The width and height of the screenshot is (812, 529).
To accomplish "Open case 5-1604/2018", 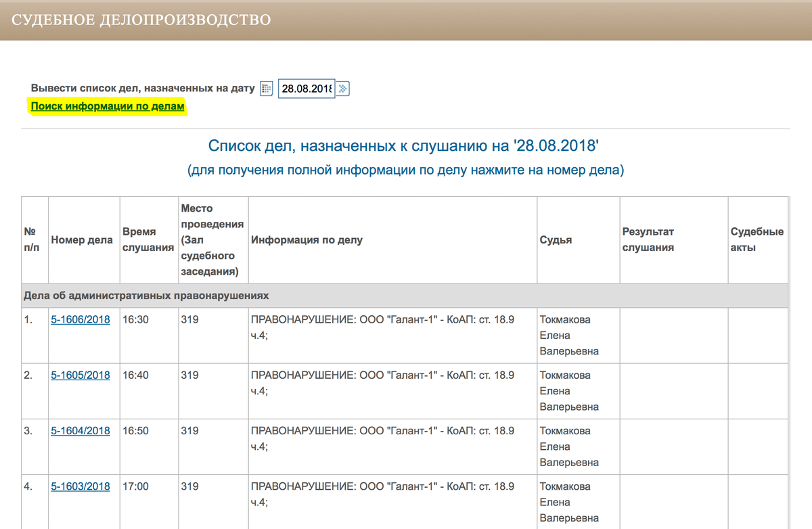I will [x=81, y=430].
